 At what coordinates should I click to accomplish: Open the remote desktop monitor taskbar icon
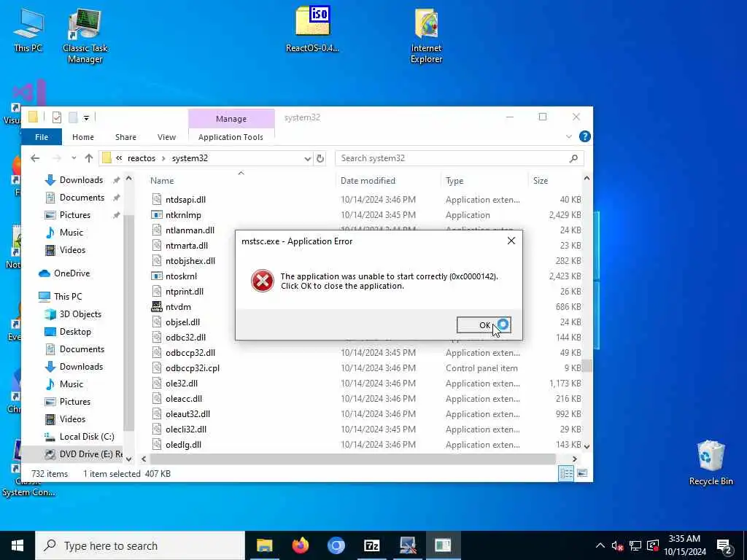point(407,545)
